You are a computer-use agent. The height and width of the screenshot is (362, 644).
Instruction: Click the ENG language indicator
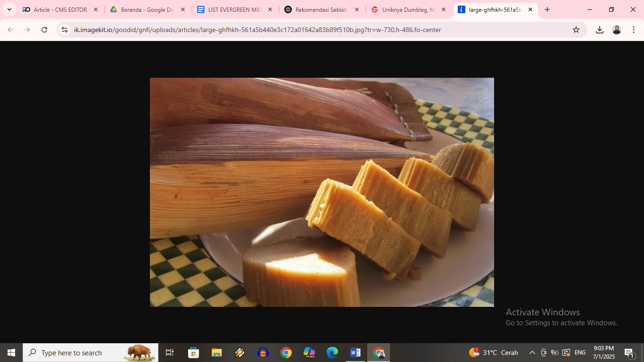(580, 353)
